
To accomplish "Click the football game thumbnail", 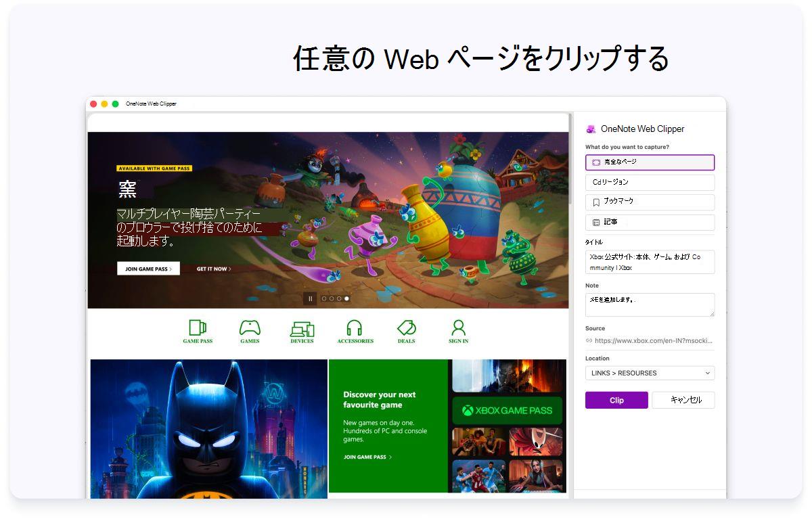I will click(x=478, y=476).
